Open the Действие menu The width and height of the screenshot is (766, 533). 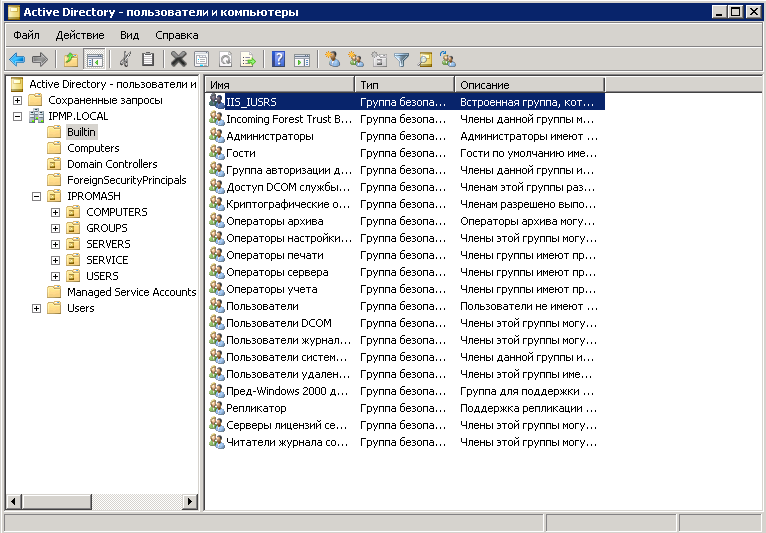pyautogui.click(x=80, y=35)
